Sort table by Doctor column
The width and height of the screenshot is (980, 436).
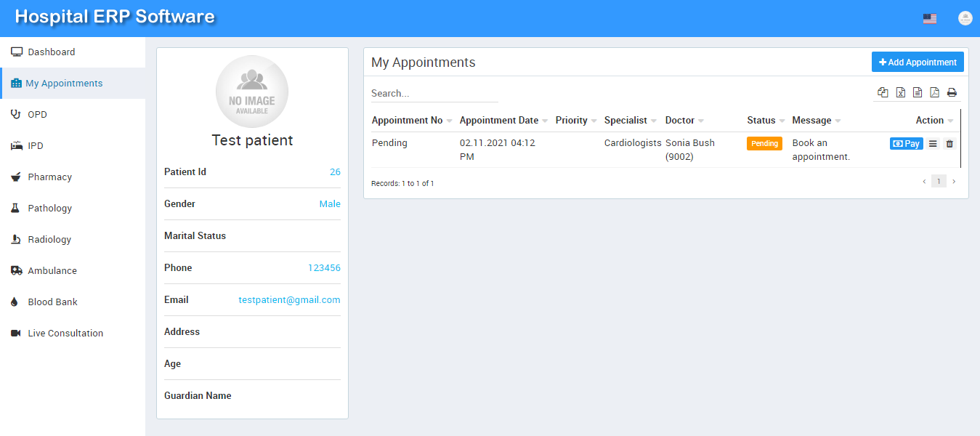[701, 121]
